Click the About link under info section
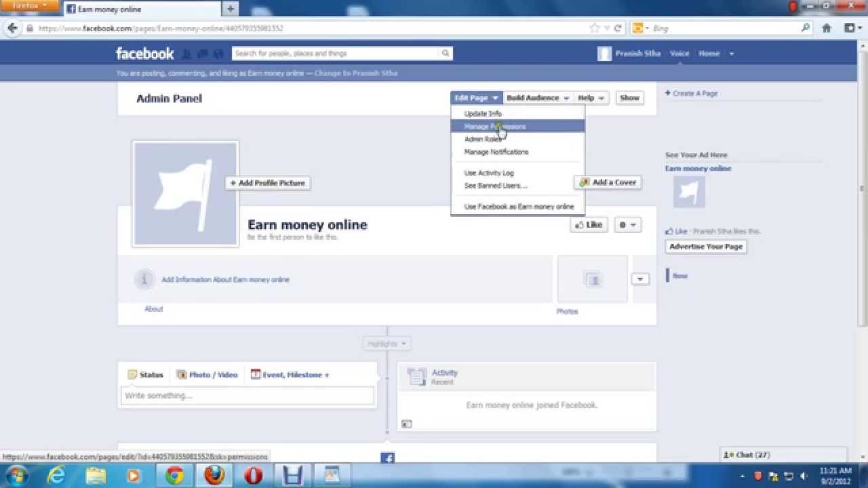This screenshot has height=488, width=868. point(154,309)
